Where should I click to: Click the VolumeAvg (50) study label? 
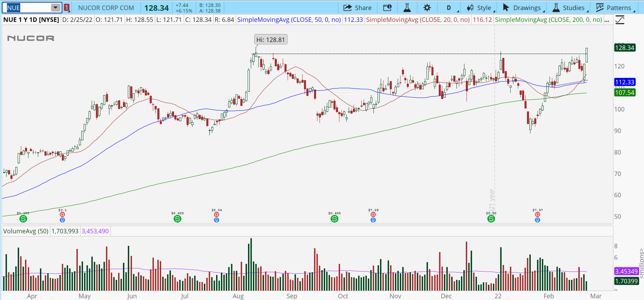point(26,231)
